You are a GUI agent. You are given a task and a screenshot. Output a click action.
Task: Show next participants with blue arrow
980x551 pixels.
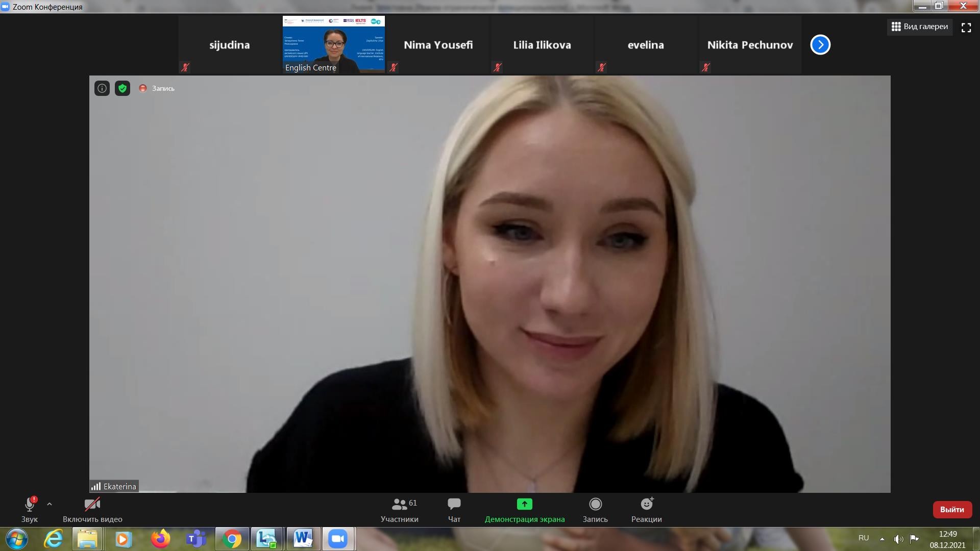(820, 45)
